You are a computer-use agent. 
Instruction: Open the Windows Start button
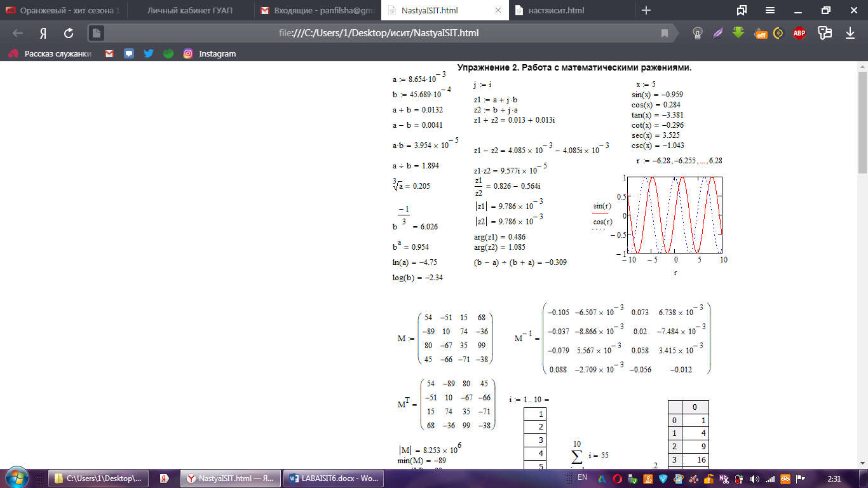click(16, 478)
